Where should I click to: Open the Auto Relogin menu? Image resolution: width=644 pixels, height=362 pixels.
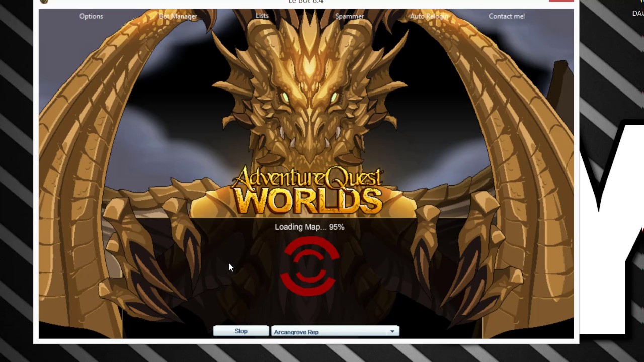point(429,16)
